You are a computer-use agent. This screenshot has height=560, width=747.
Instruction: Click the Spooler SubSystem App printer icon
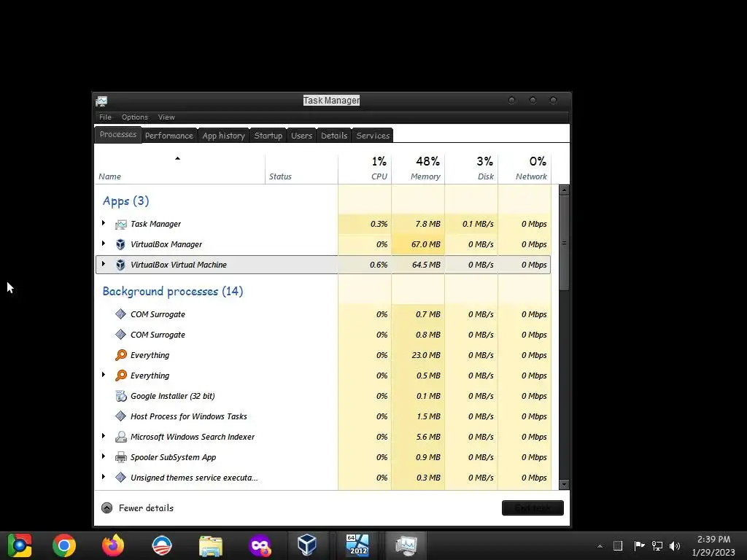tap(121, 457)
